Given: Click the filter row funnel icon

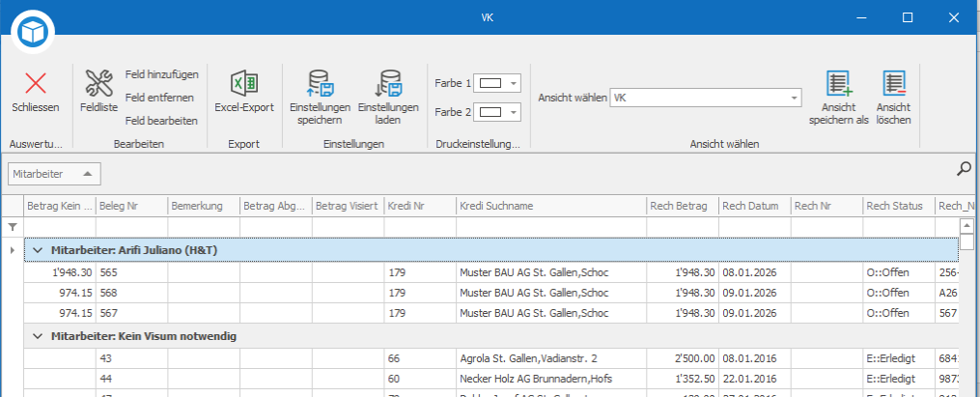Looking at the screenshot, I should 12,226.
